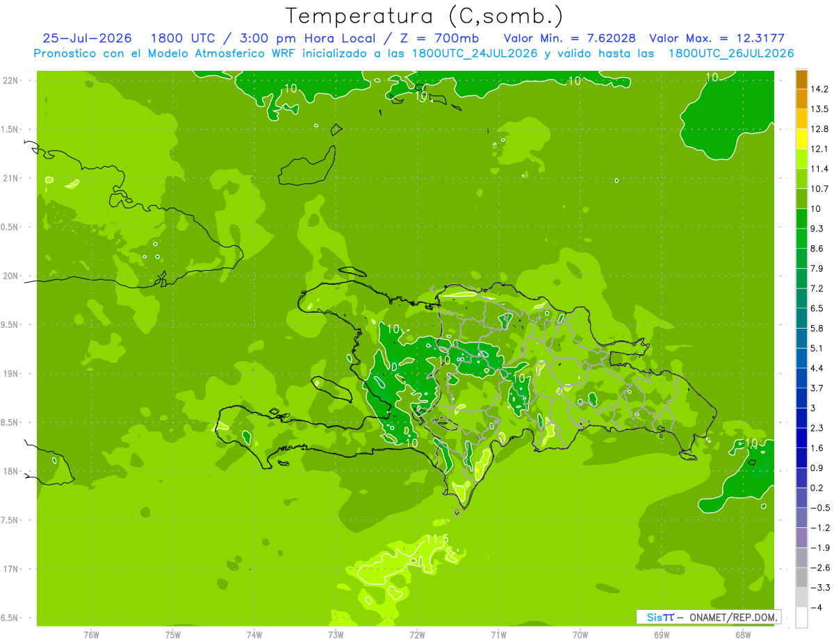Click the "68W" longitude label
This screenshot has width=834, height=644.
[743, 634]
